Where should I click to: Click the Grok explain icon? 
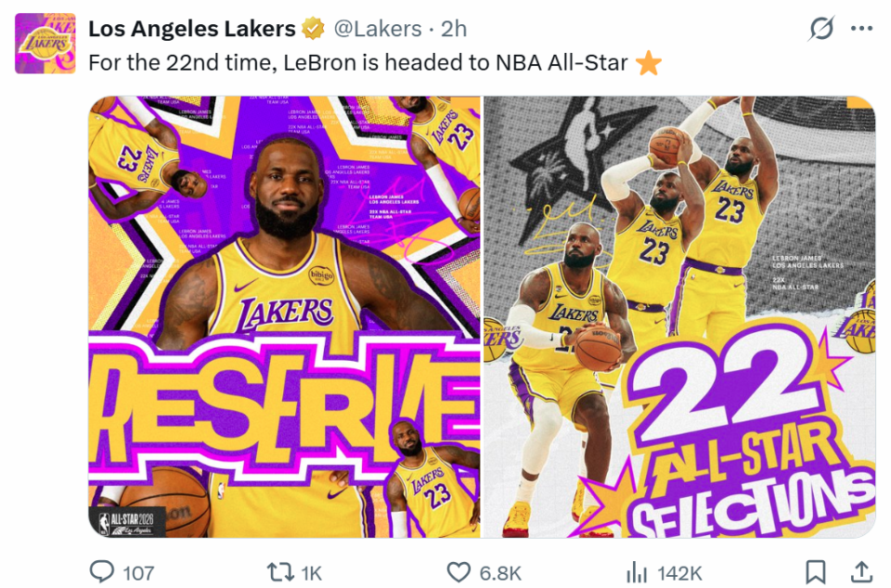(x=821, y=30)
